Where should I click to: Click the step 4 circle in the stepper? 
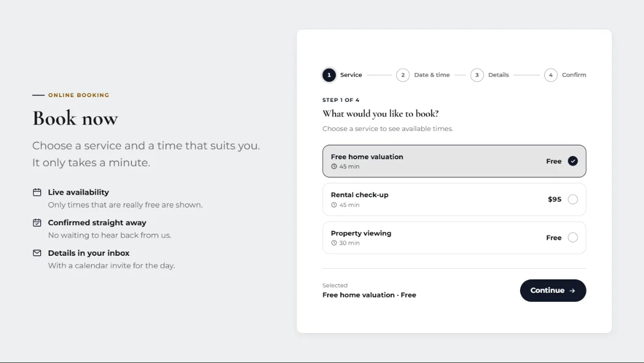tap(551, 75)
